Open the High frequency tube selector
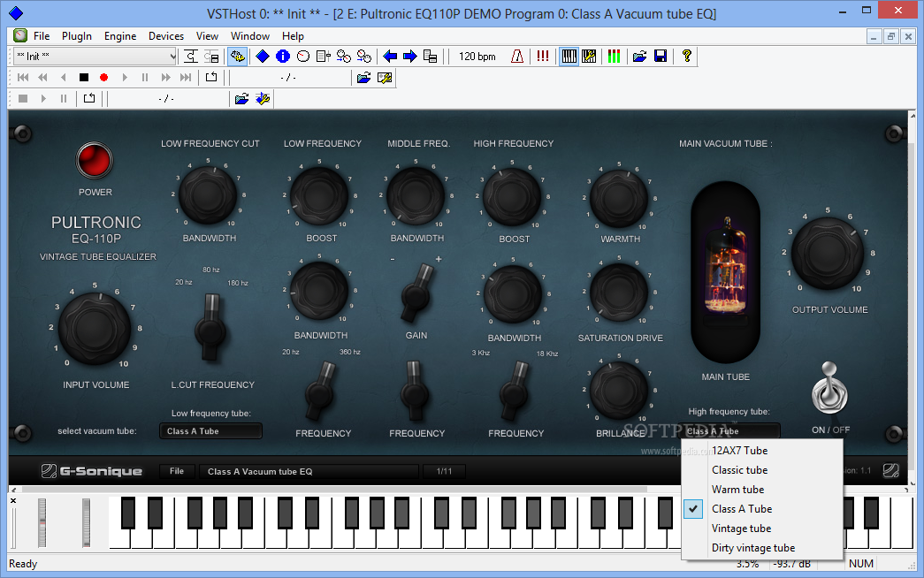 click(730, 430)
